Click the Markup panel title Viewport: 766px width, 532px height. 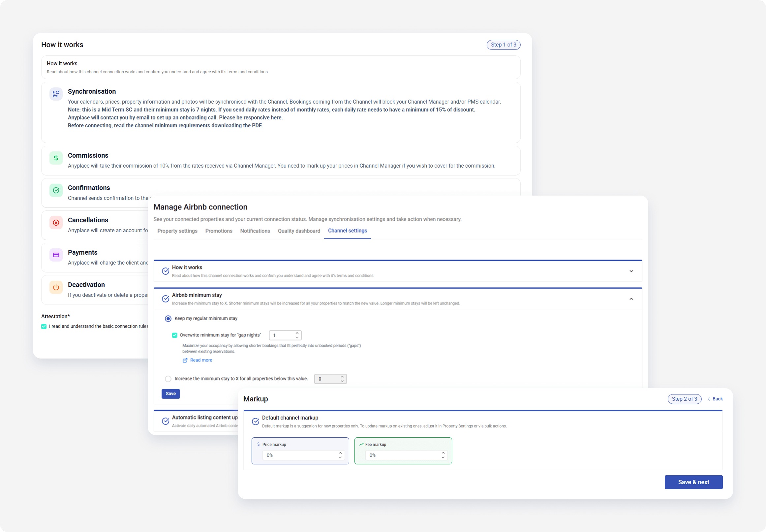[x=256, y=399]
